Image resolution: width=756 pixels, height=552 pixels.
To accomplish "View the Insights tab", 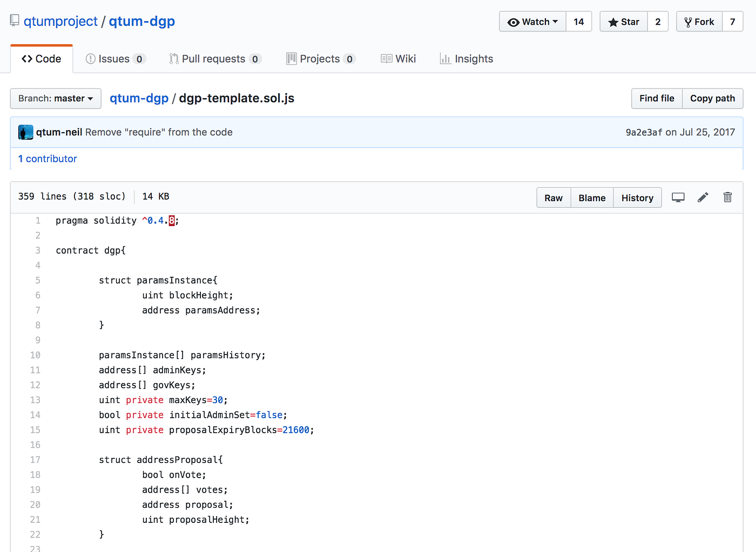I will [467, 59].
